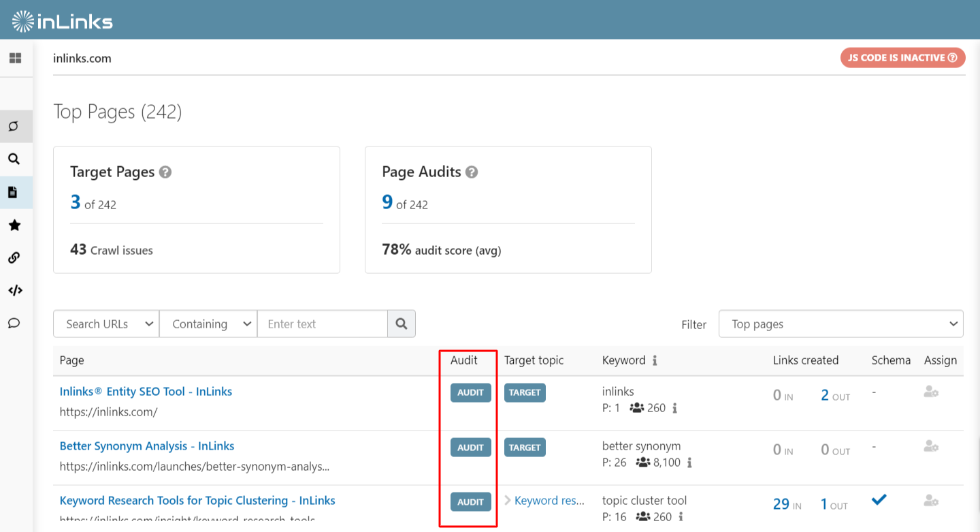
Task: Click AUDIT button for Inlinks Entity SEO Tool
Action: [x=470, y=393]
